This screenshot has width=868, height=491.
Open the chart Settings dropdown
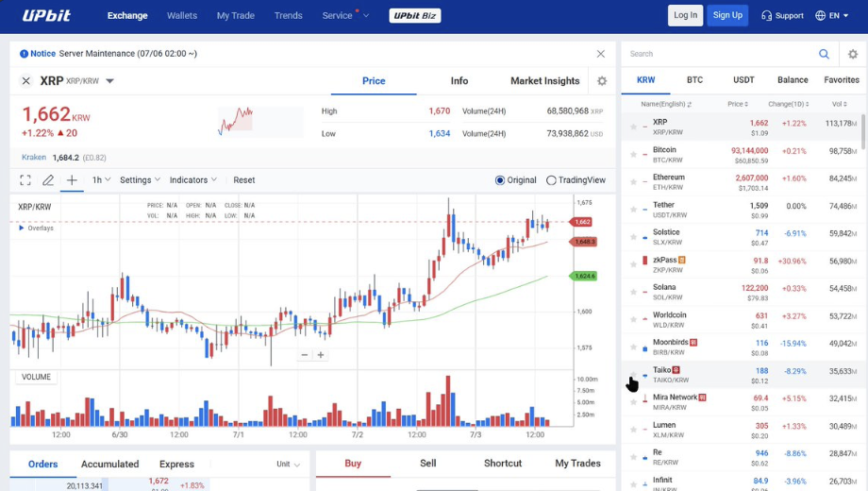coord(140,180)
